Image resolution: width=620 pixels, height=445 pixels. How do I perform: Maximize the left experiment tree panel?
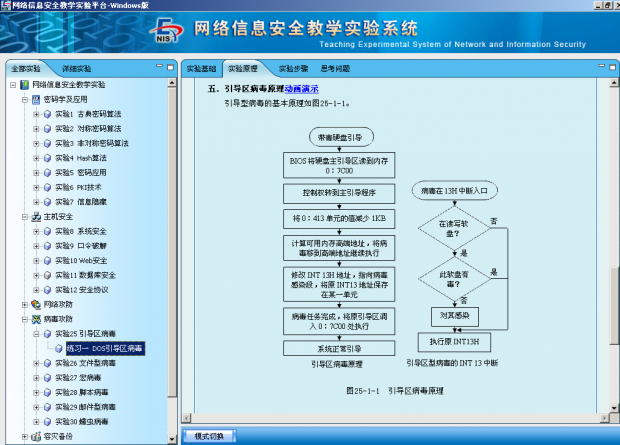pos(170,67)
